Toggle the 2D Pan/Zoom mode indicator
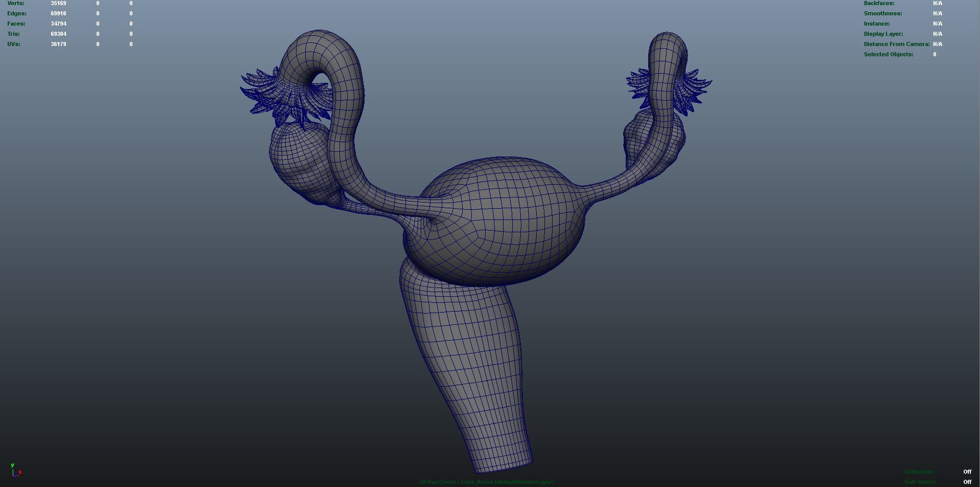This screenshot has width=980, height=487. click(x=437, y=481)
